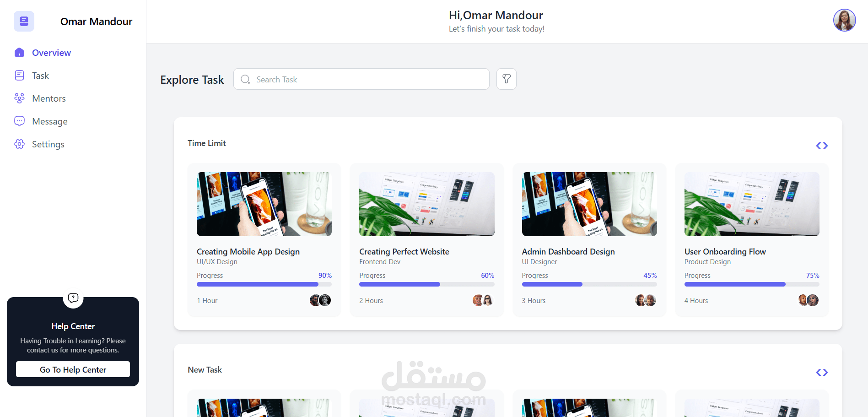Click the Omar Mandour sidebar brand name
The image size is (868, 417).
[x=96, y=22]
